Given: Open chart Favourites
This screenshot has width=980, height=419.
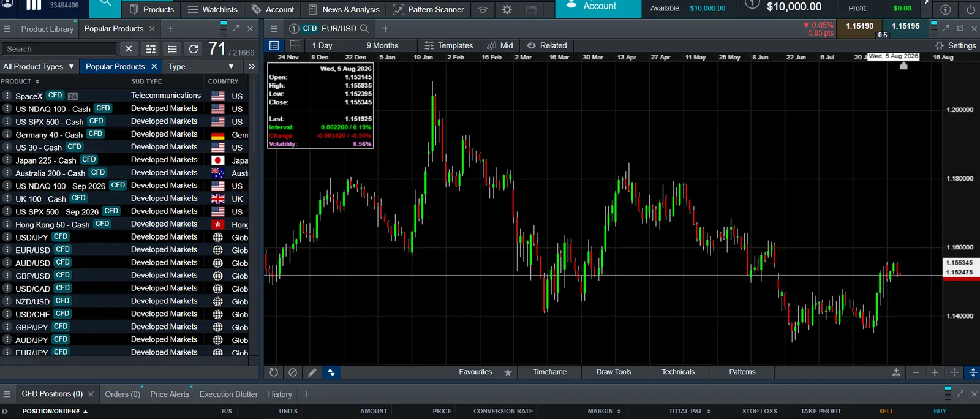Looking at the screenshot, I should coord(485,372).
